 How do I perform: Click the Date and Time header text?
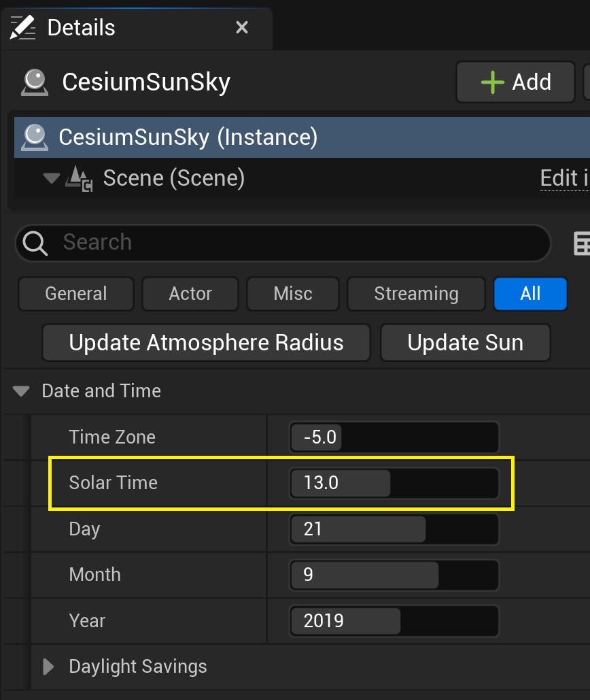[x=101, y=391]
